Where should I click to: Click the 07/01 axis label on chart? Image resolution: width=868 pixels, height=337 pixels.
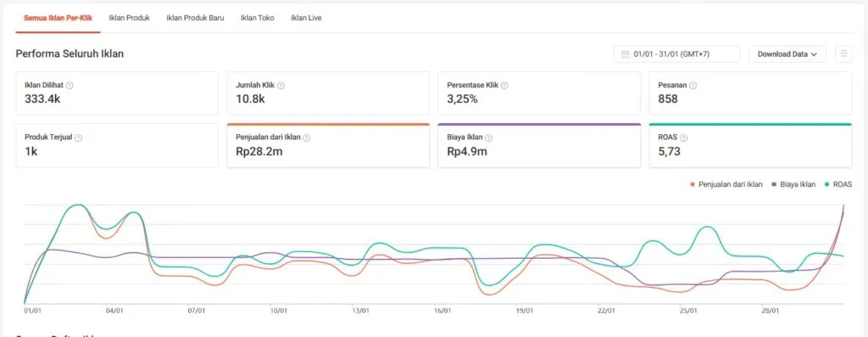[197, 311]
